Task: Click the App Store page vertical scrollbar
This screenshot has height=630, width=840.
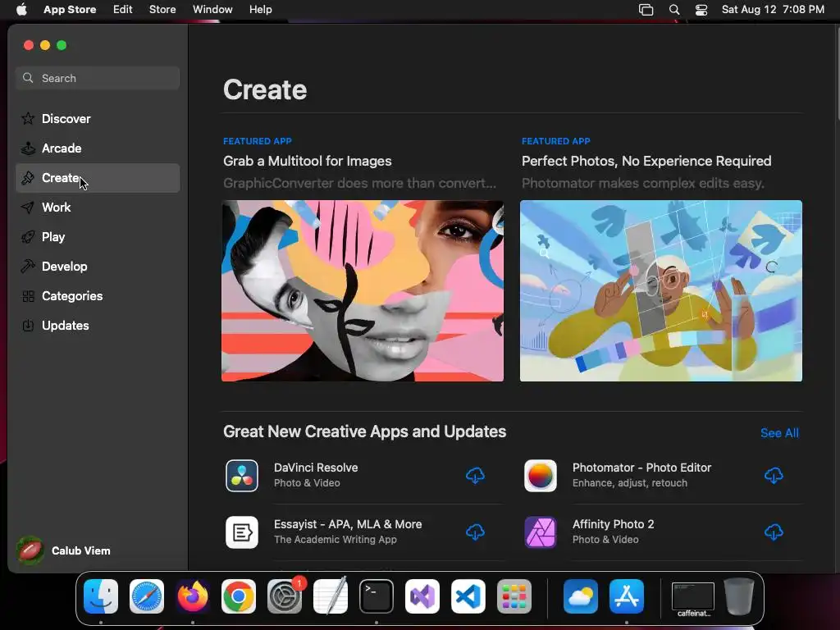Action: pos(837,75)
